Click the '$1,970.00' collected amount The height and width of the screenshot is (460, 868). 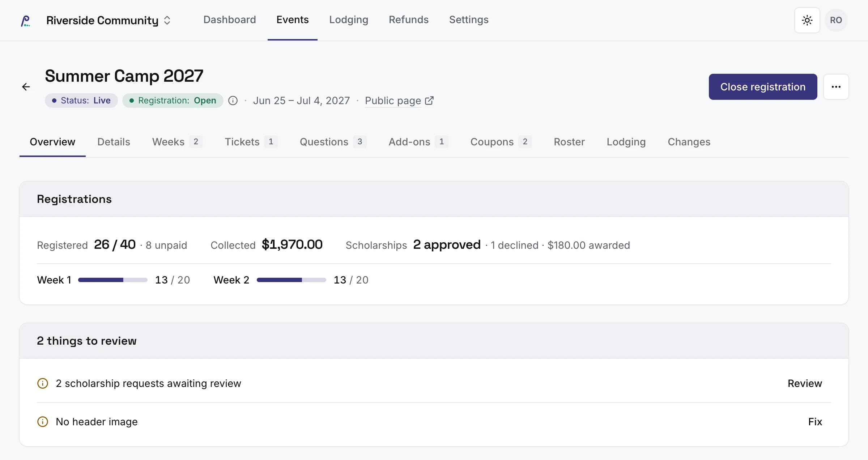pyautogui.click(x=292, y=245)
